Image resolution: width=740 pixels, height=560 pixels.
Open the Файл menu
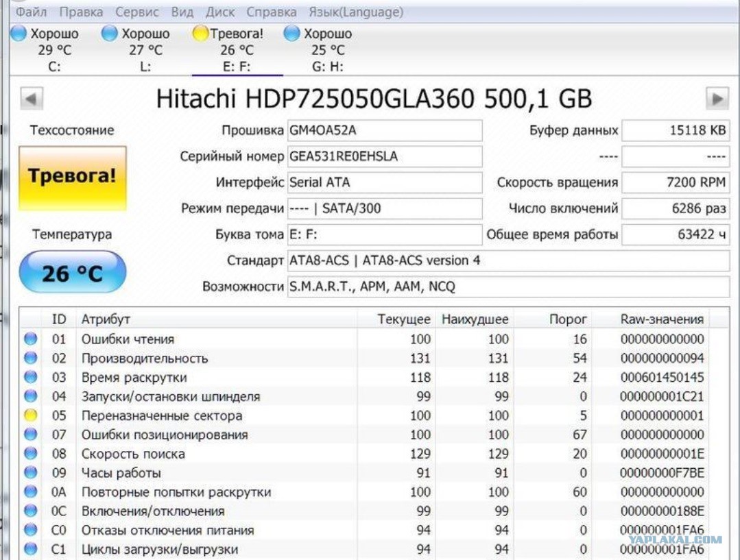(x=31, y=12)
